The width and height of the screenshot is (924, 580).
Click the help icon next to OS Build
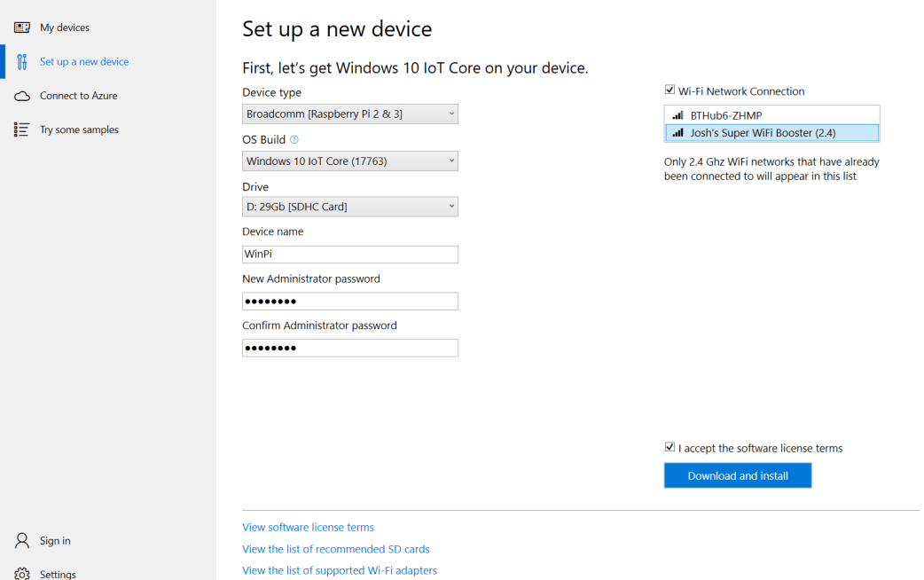(x=296, y=139)
